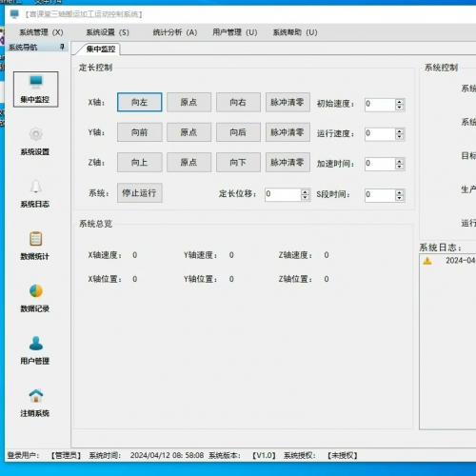Focus the 初始速度 input field
The height and width of the screenshot is (476, 476).
[380, 105]
